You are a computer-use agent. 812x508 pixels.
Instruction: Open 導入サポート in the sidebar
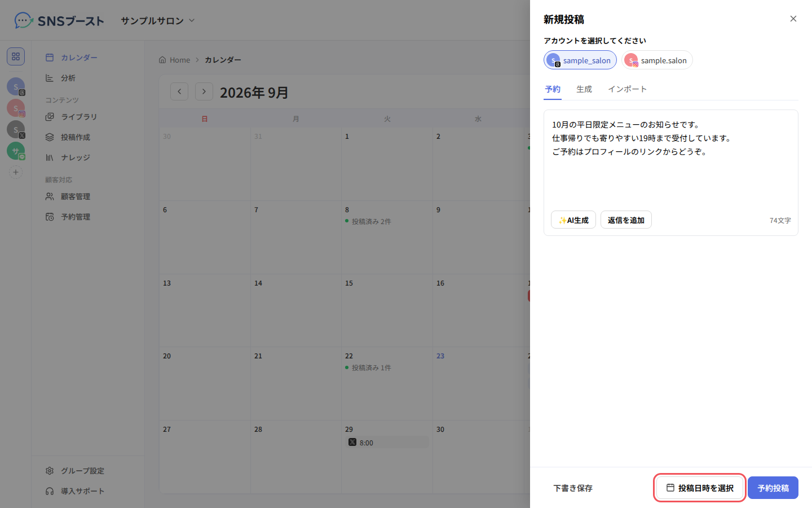[x=88, y=491]
